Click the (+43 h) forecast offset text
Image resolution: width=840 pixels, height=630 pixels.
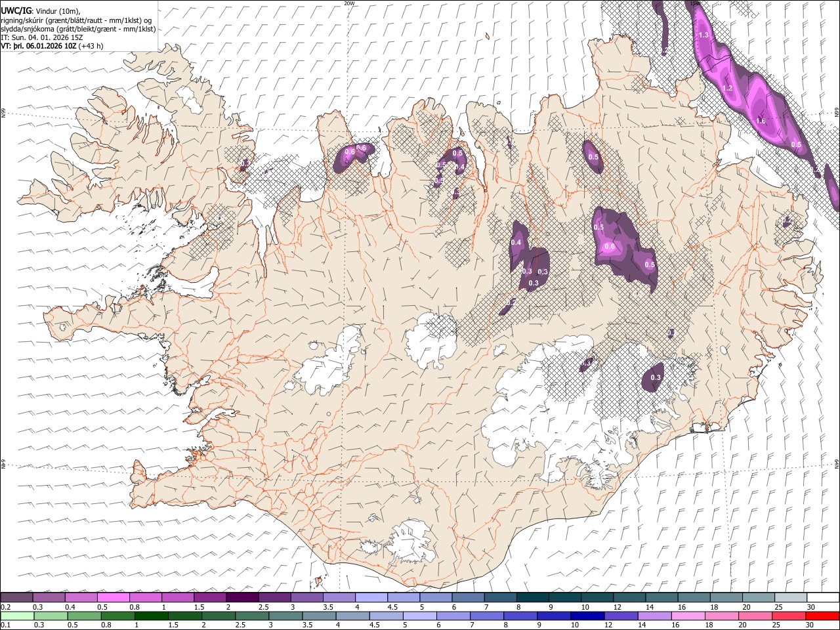pyautogui.click(x=91, y=47)
